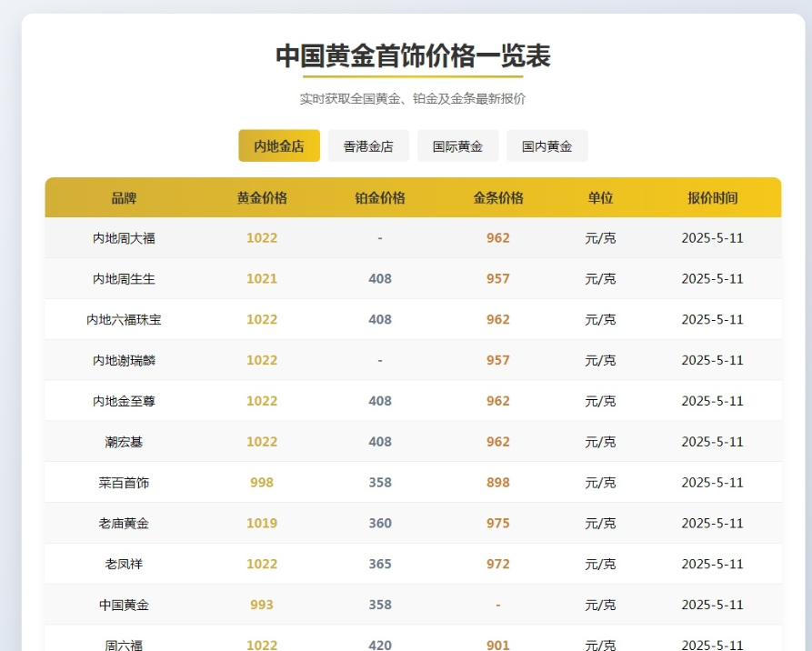Click gold bar price 962 for 内地金至尊

point(498,401)
